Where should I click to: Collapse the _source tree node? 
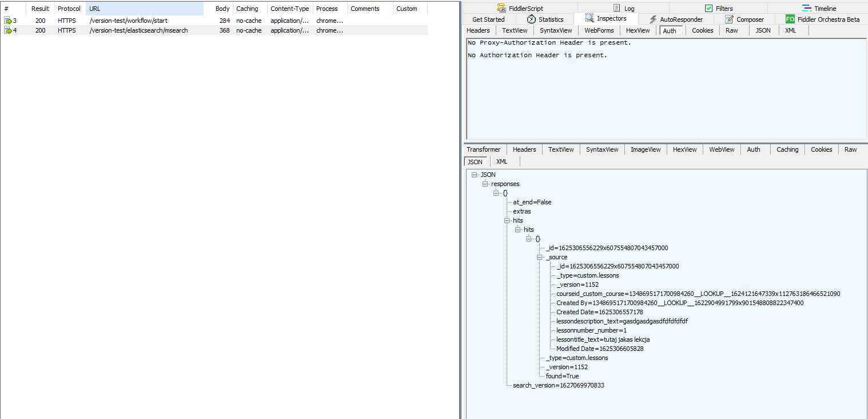pos(539,257)
